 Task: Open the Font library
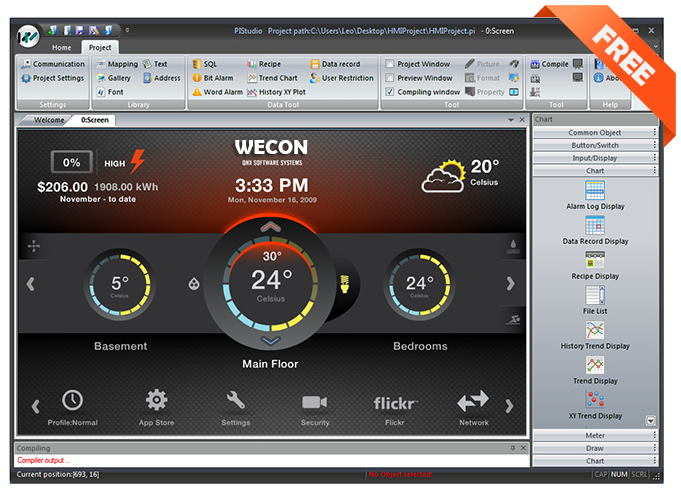pos(110,92)
